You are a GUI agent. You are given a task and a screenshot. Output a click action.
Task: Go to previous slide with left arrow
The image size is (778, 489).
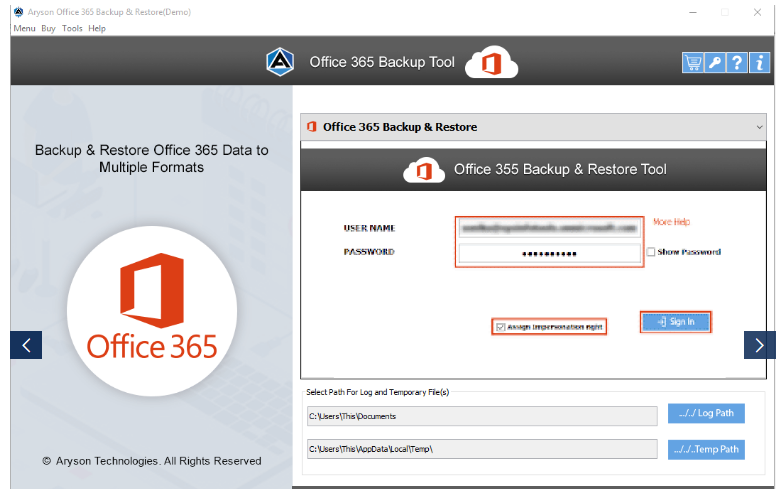pos(26,345)
